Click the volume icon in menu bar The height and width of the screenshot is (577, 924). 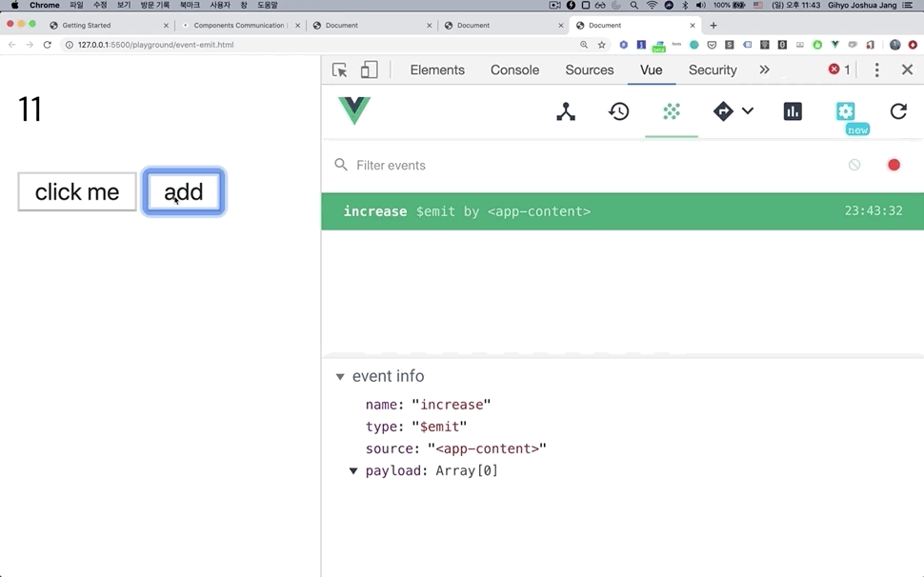coord(701,6)
